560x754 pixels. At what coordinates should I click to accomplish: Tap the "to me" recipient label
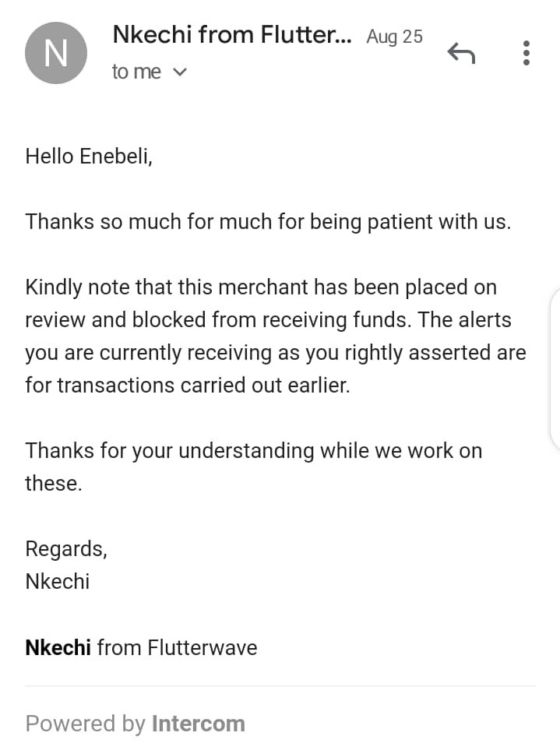point(136,72)
